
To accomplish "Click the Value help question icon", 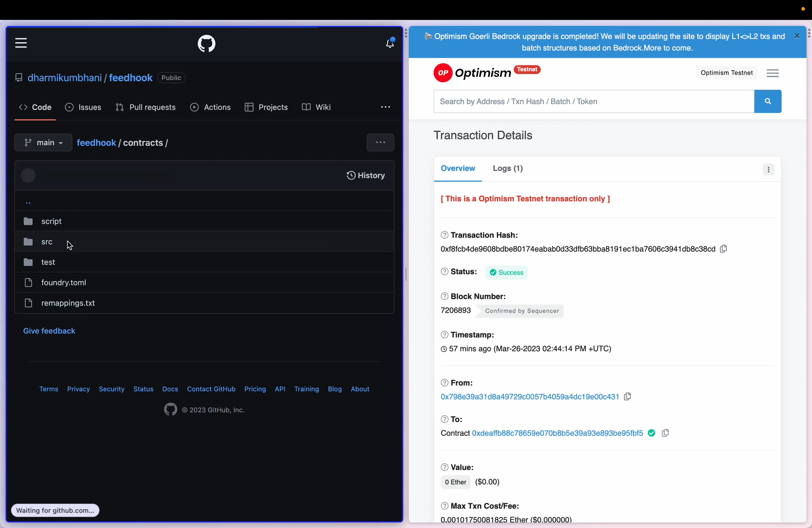I will pos(444,467).
